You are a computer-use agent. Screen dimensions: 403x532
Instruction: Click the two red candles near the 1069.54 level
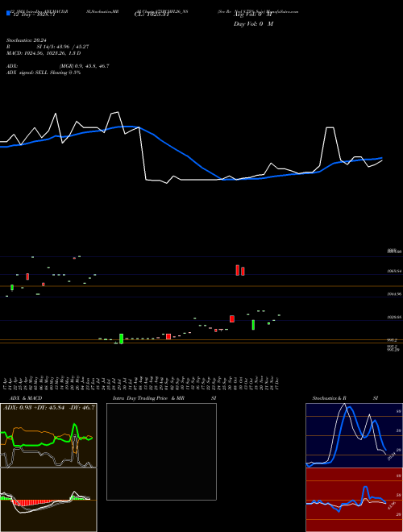[x=240, y=270]
